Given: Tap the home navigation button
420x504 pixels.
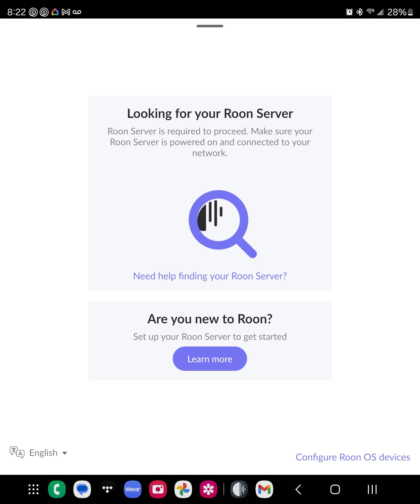Looking at the screenshot, I should (335, 489).
